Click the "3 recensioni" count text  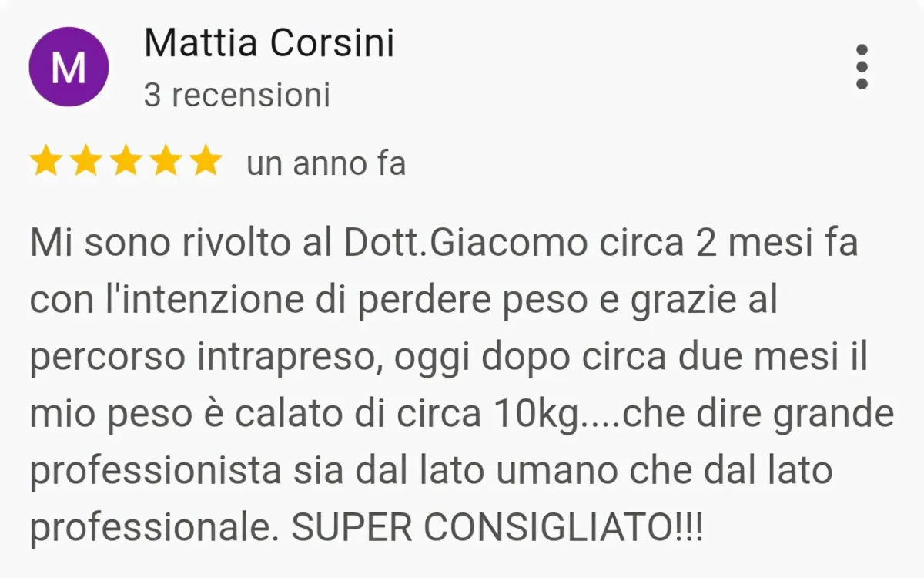(x=237, y=96)
